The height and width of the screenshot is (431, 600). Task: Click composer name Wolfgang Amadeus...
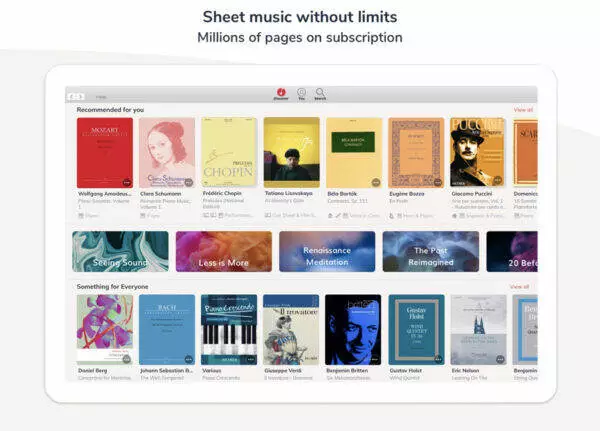coord(104,194)
